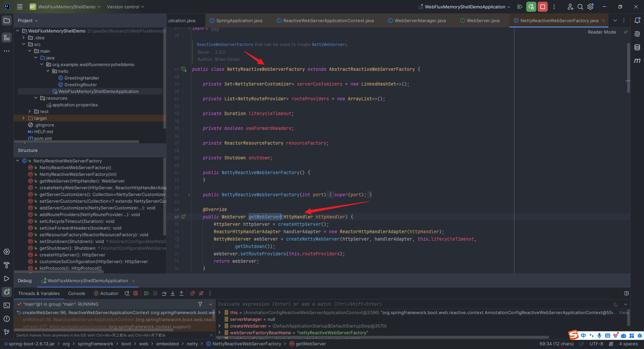Expand the createWebServer variable node
This screenshot has height=349, width=644.
click(x=220, y=326)
